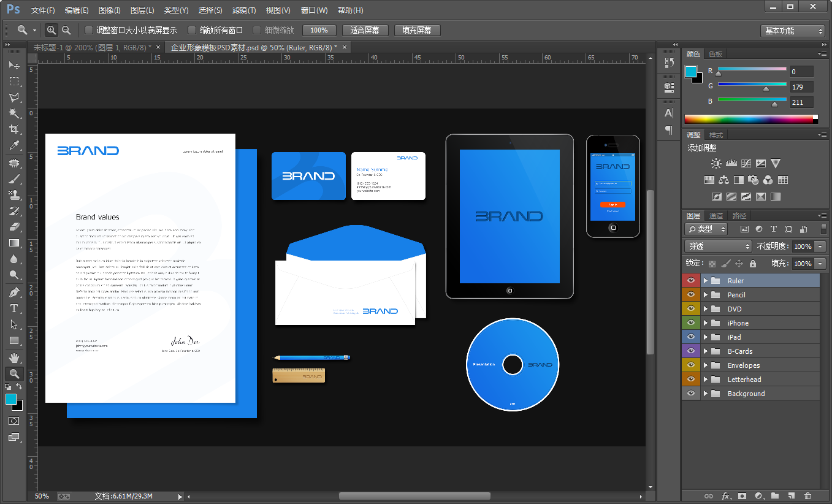832x504 pixels.
Task: Delete layer using the trash icon
Action: pos(807,495)
